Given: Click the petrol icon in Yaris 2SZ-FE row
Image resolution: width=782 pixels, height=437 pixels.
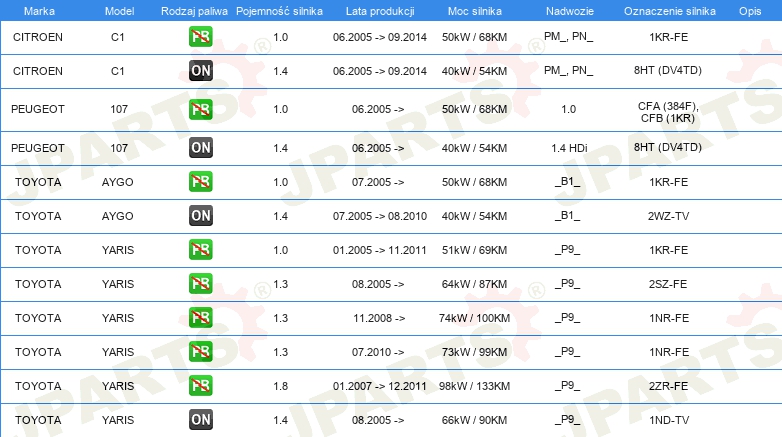Looking at the screenshot, I should [200, 283].
